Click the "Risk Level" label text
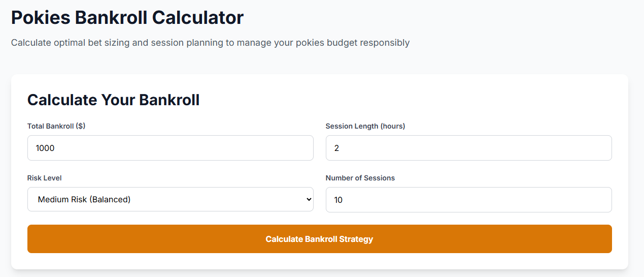This screenshot has height=277, width=644. click(45, 178)
